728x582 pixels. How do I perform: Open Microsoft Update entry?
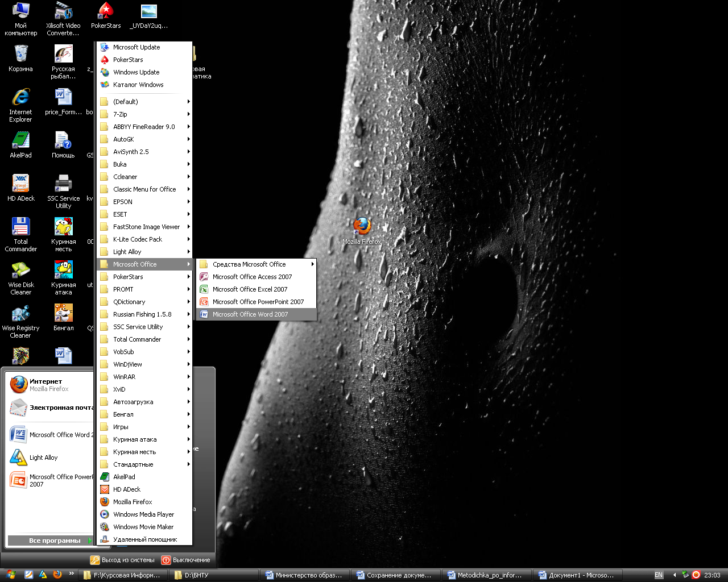144,47
